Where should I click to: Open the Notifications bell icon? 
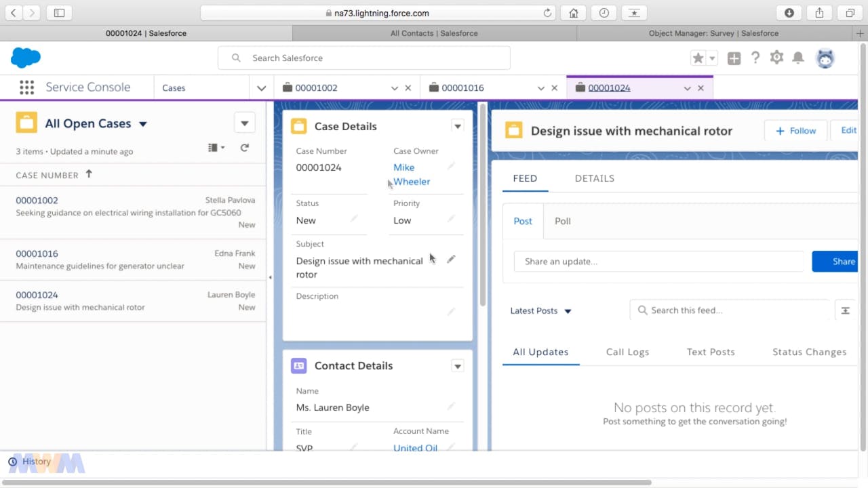[799, 58]
